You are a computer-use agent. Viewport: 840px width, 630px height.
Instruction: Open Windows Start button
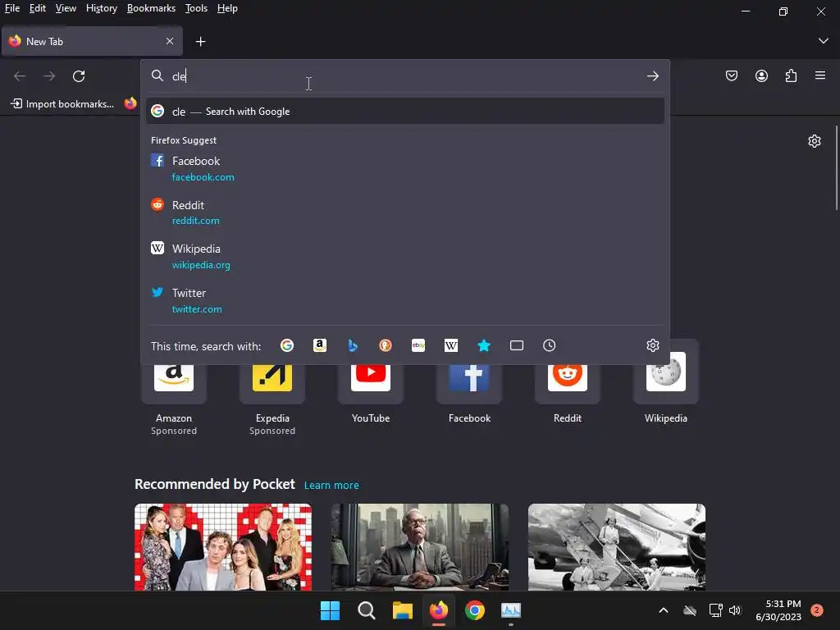[x=330, y=610]
